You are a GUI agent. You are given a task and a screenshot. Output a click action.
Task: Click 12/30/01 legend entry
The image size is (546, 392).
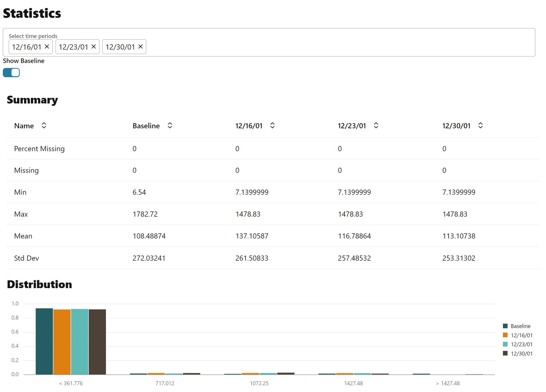(x=521, y=353)
